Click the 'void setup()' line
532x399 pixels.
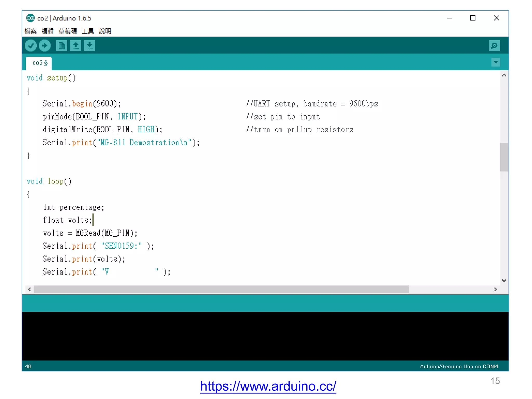[51, 78]
